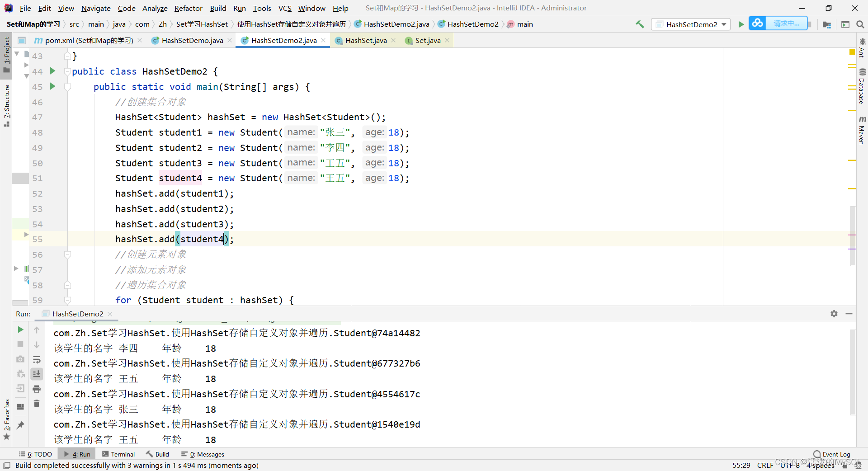The width and height of the screenshot is (868, 471).
Task: Click the dump threads camera icon
Action: click(20, 359)
